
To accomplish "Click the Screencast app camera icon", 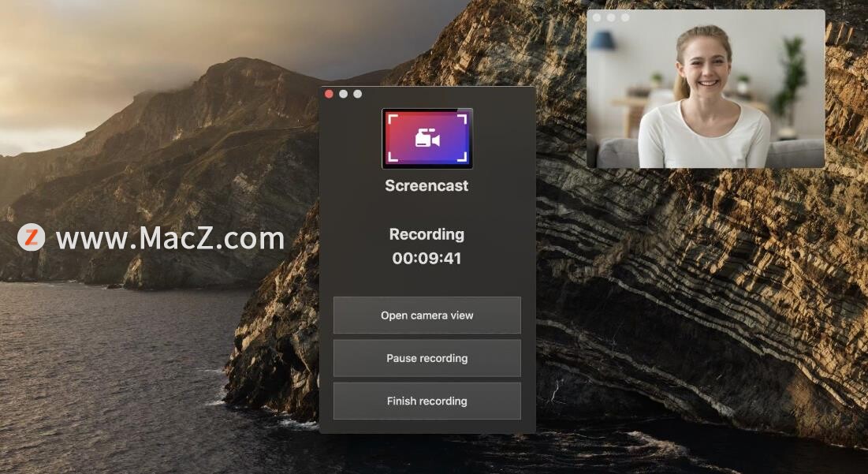I will [427, 139].
